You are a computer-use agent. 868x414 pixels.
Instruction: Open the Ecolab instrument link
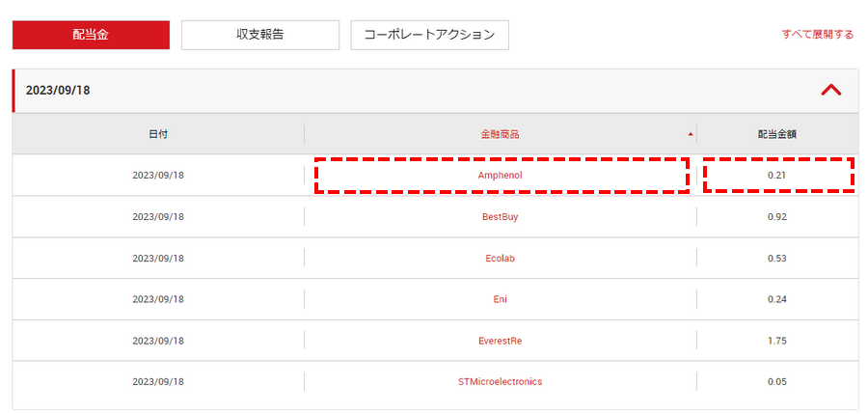[501, 259]
